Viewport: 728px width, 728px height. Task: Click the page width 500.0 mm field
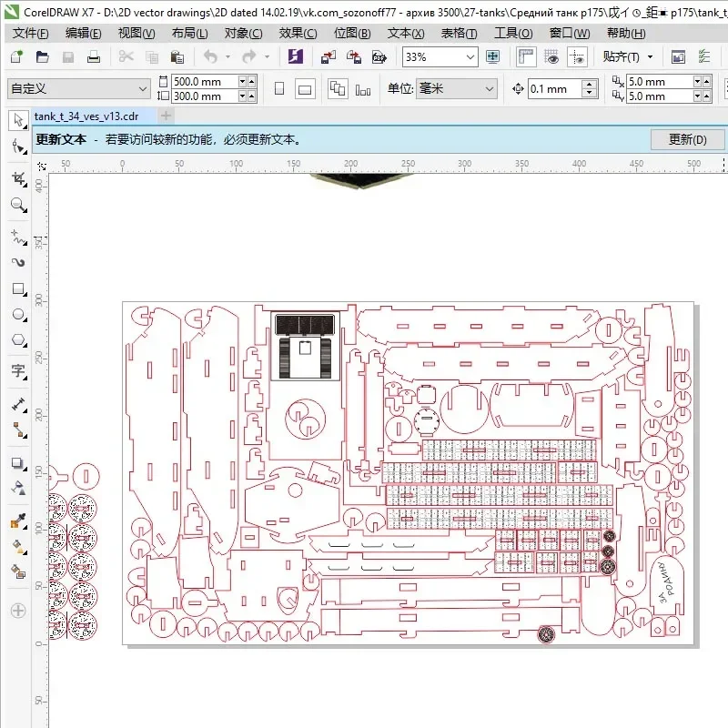click(205, 82)
